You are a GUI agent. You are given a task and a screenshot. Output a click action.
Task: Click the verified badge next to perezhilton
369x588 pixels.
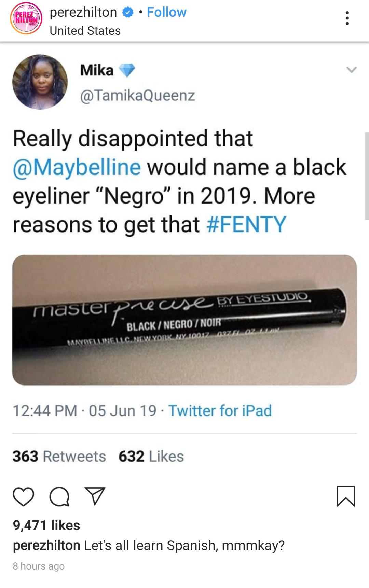point(128,13)
